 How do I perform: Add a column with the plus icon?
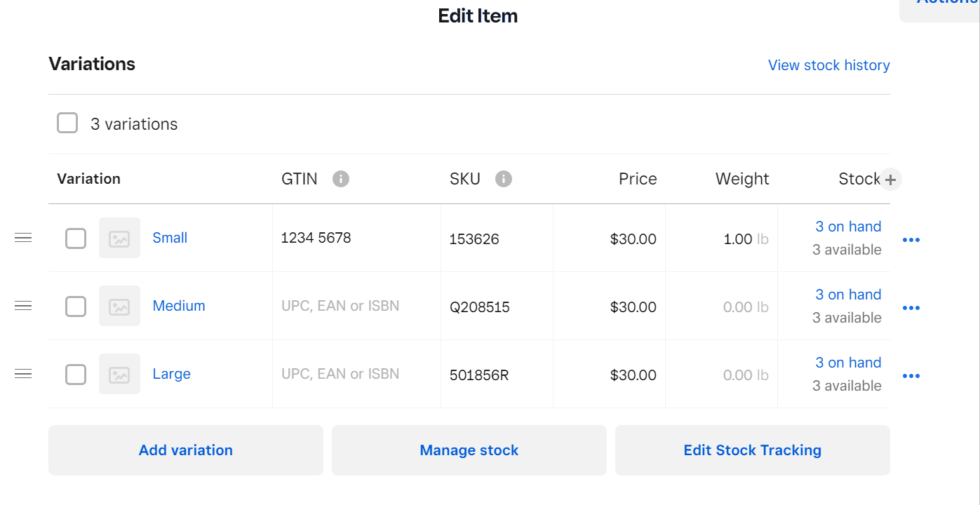[x=890, y=180]
